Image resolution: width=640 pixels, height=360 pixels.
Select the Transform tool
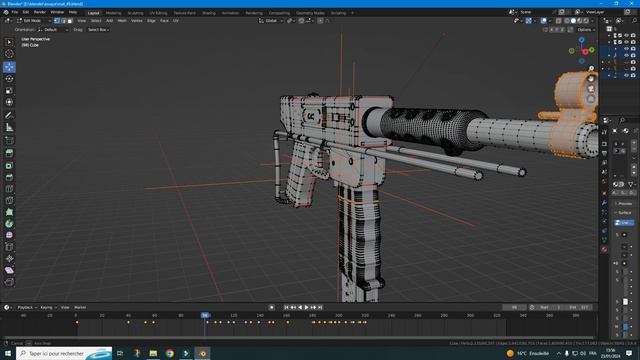[x=9, y=102]
